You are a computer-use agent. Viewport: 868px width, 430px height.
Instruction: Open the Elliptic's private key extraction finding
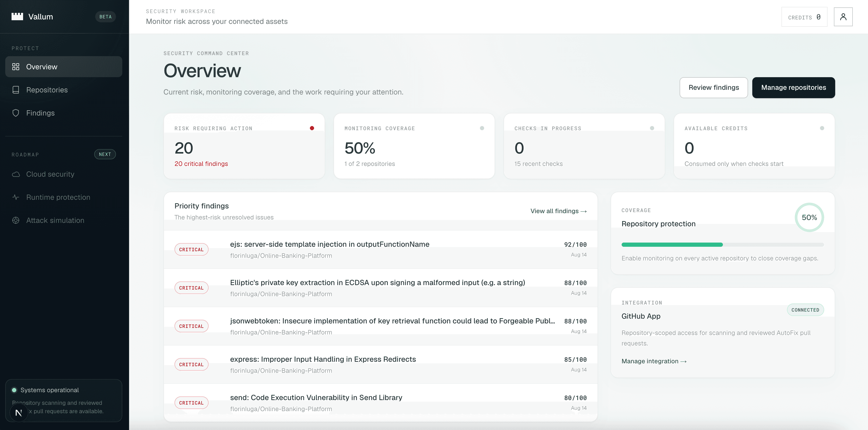[x=380, y=288]
